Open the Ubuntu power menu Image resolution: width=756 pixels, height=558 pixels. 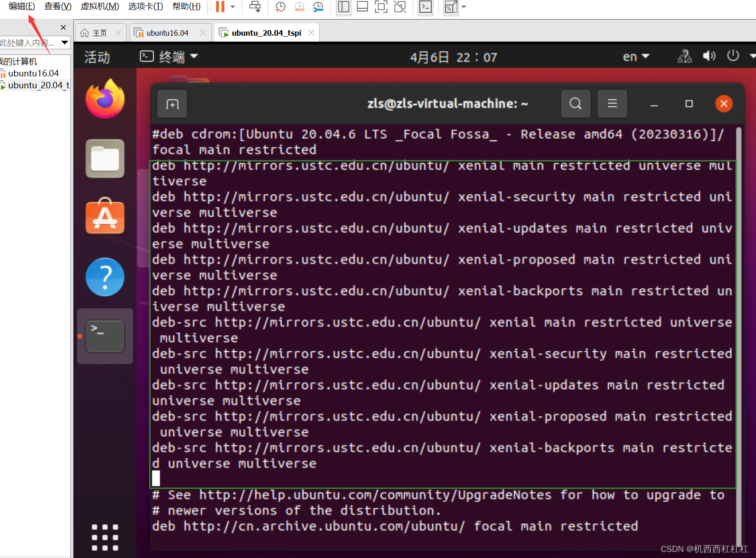point(733,56)
